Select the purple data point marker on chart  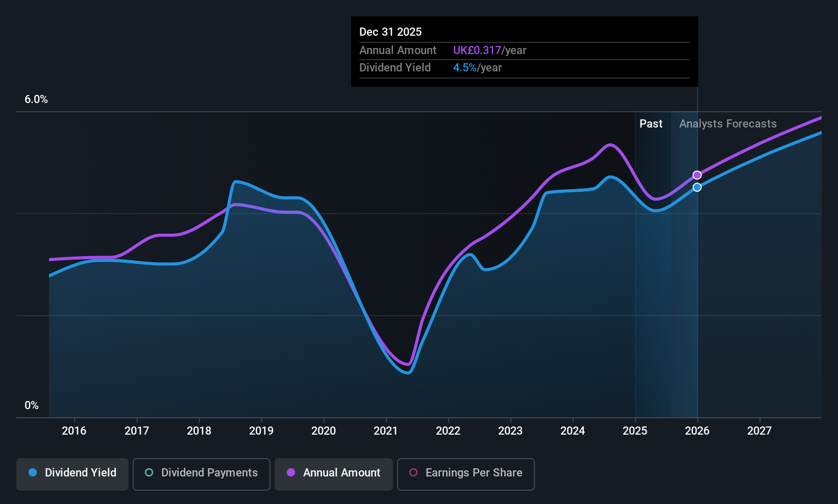(x=697, y=175)
